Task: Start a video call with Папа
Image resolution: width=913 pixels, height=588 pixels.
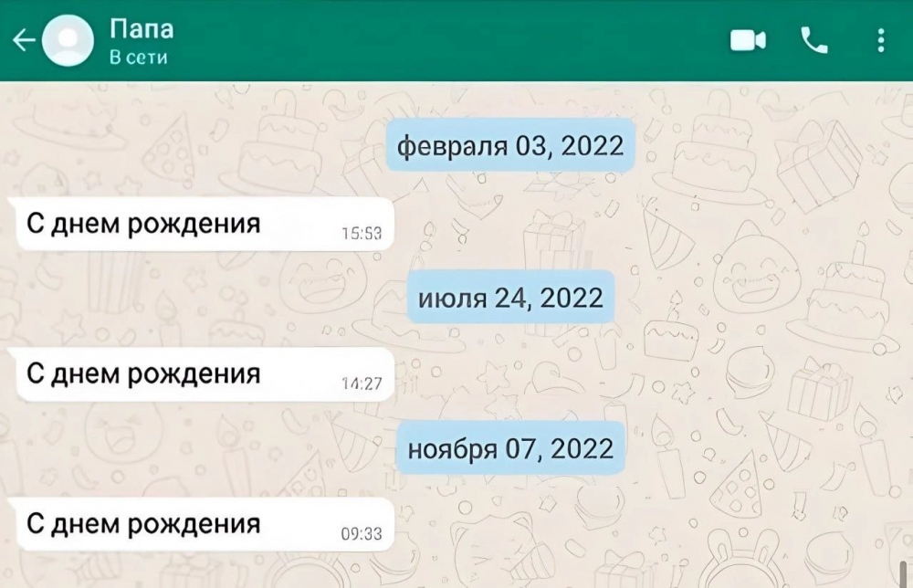Action: (749, 41)
